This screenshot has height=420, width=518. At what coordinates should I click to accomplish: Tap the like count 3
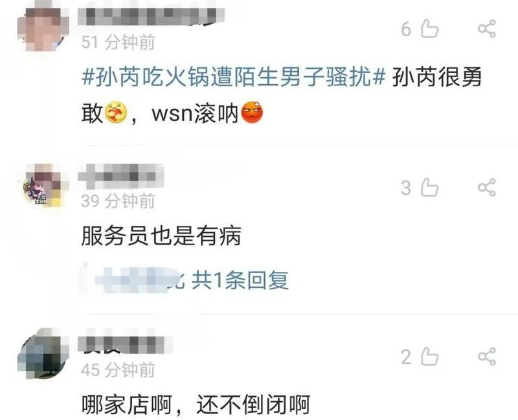pyautogui.click(x=406, y=188)
